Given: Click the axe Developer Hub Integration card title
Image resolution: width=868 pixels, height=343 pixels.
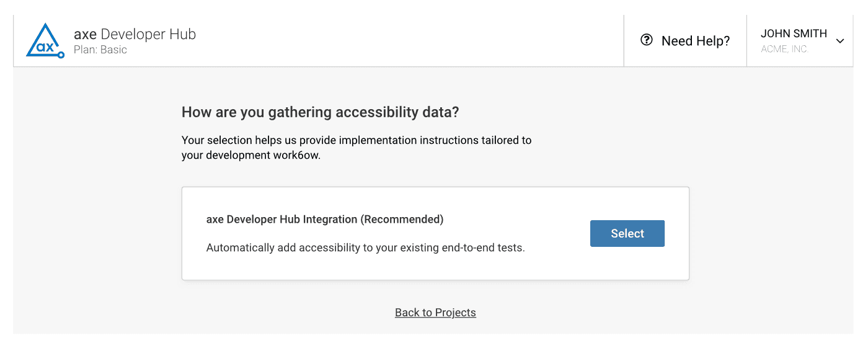Looking at the screenshot, I should [x=282, y=219].
